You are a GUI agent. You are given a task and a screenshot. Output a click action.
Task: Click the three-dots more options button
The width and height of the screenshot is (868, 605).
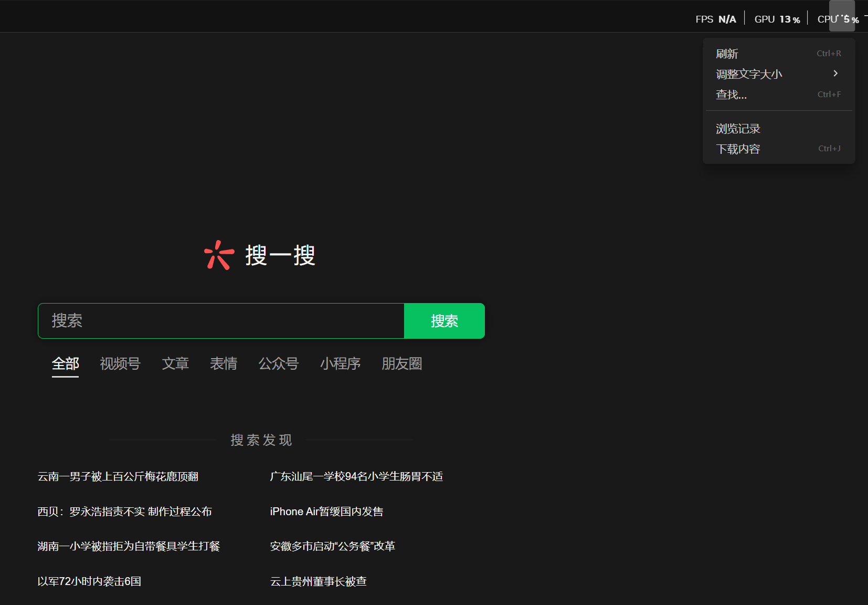tap(842, 16)
